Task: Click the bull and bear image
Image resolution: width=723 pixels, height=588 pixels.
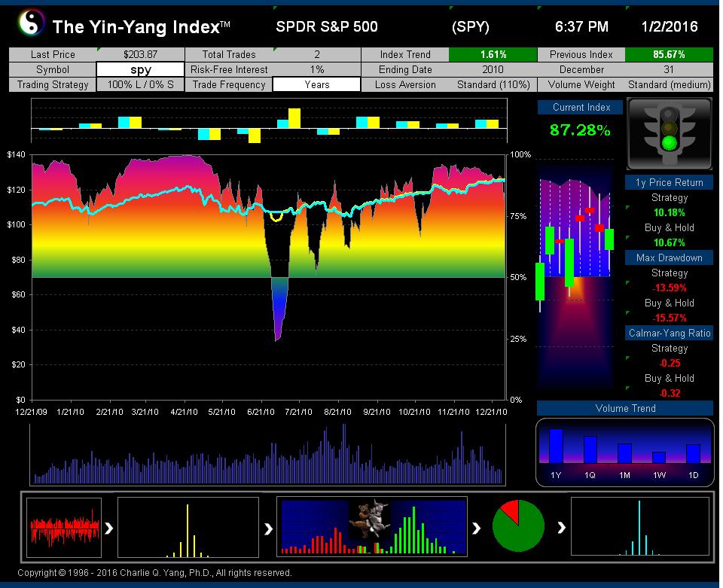Action: point(371,519)
